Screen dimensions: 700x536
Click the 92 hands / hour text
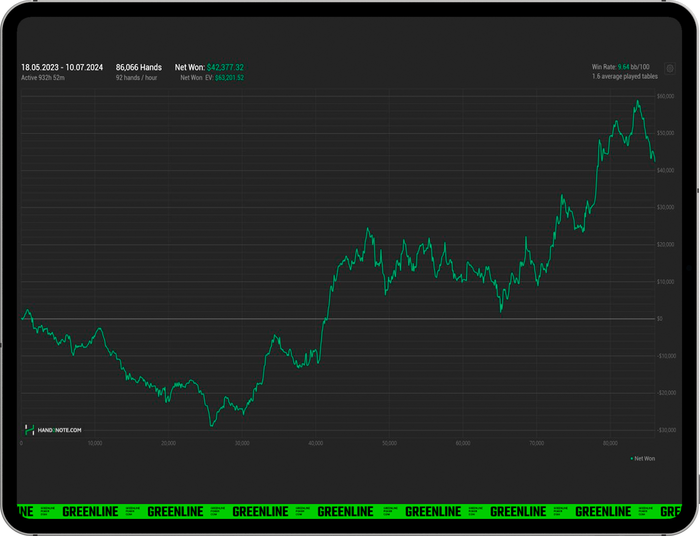pos(137,78)
